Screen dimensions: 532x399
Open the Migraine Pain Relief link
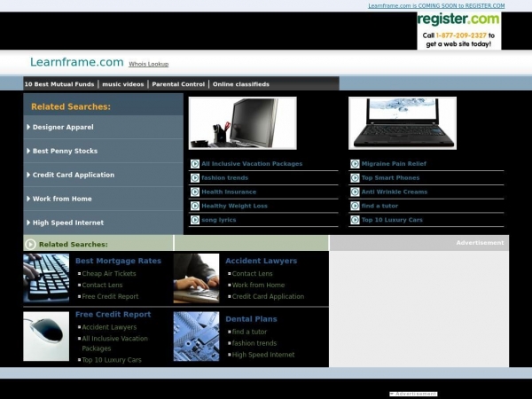click(394, 164)
